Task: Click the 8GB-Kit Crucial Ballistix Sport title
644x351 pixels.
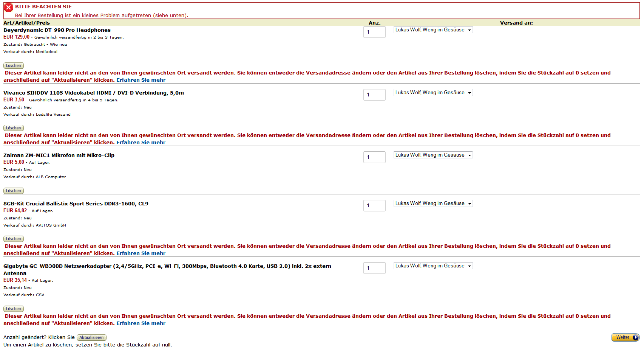Action: pos(76,204)
